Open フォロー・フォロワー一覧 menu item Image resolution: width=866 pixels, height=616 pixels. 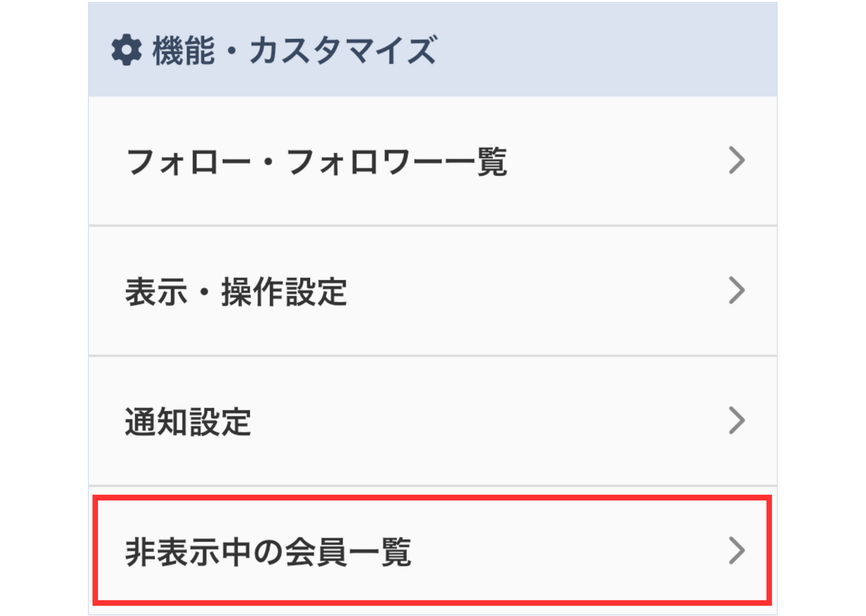432,161
